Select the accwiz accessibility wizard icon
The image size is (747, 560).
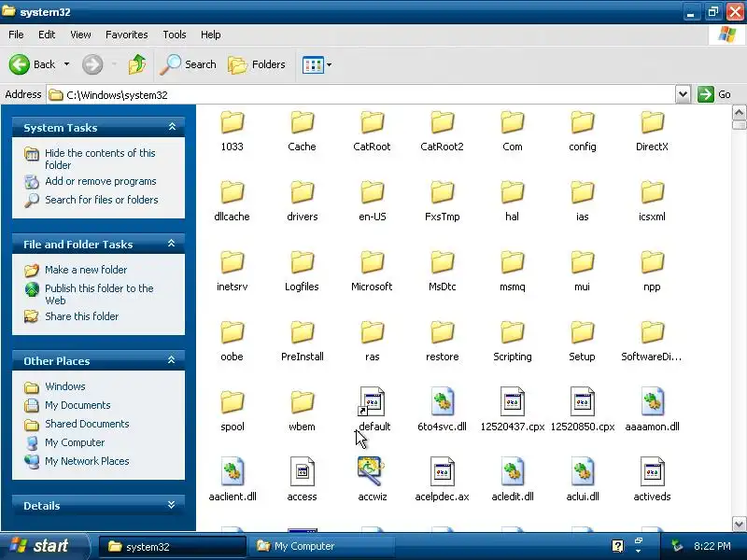(x=372, y=471)
